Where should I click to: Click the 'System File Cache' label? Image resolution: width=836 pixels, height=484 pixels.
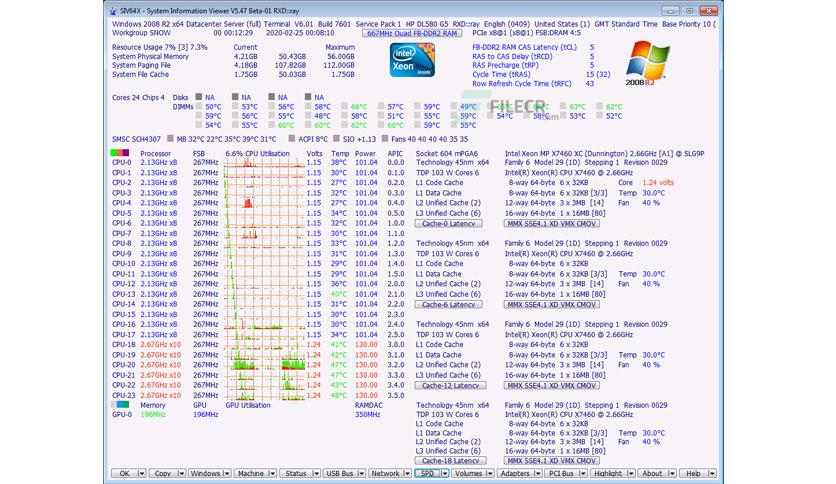coord(140,75)
